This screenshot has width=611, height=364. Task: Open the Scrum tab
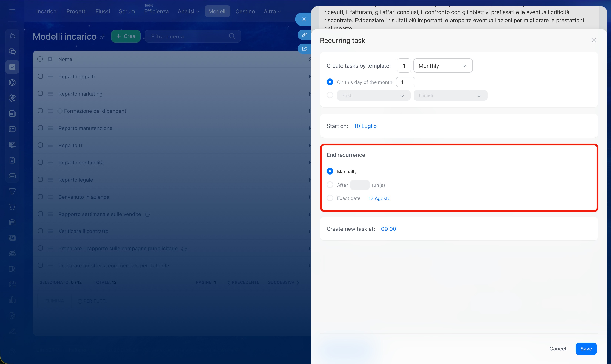pos(127,11)
